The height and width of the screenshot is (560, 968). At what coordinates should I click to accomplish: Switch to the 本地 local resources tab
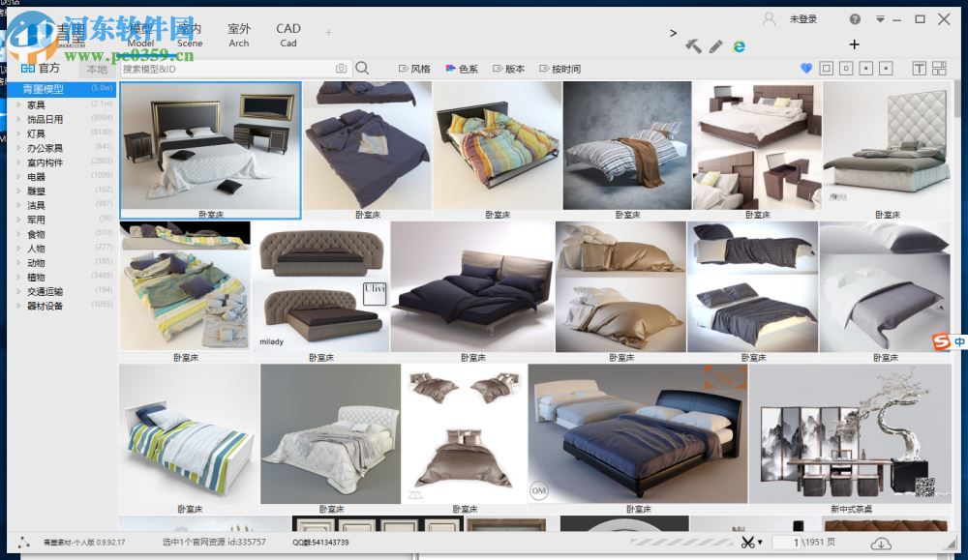pos(96,69)
